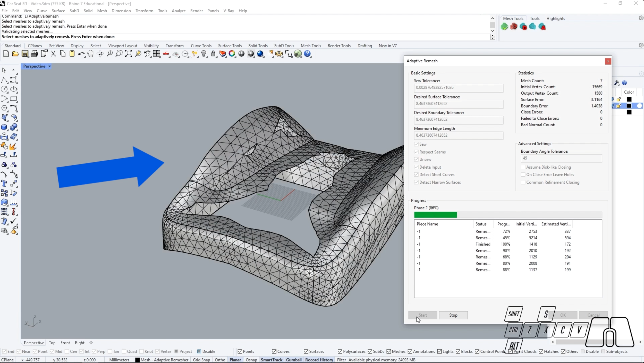This screenshot has width=644, height=363.
Task: Toggle Osnap in the status bar
Action: pos(251,360)
